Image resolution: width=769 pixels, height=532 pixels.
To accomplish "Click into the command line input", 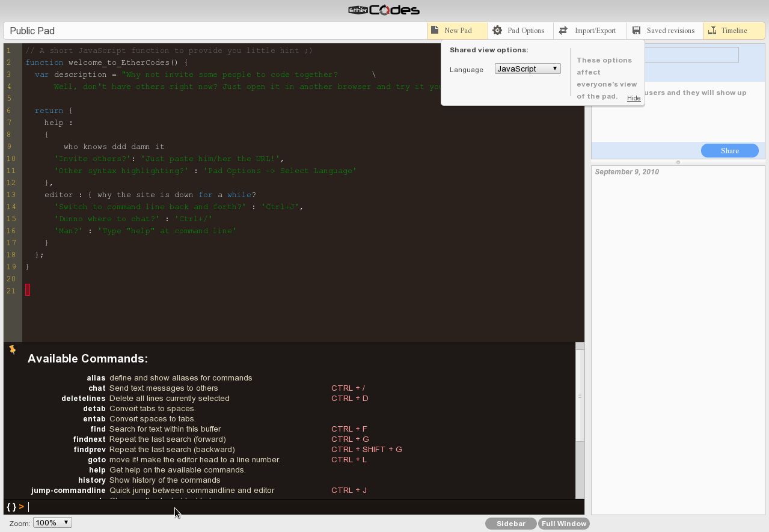I will (301, 507).
